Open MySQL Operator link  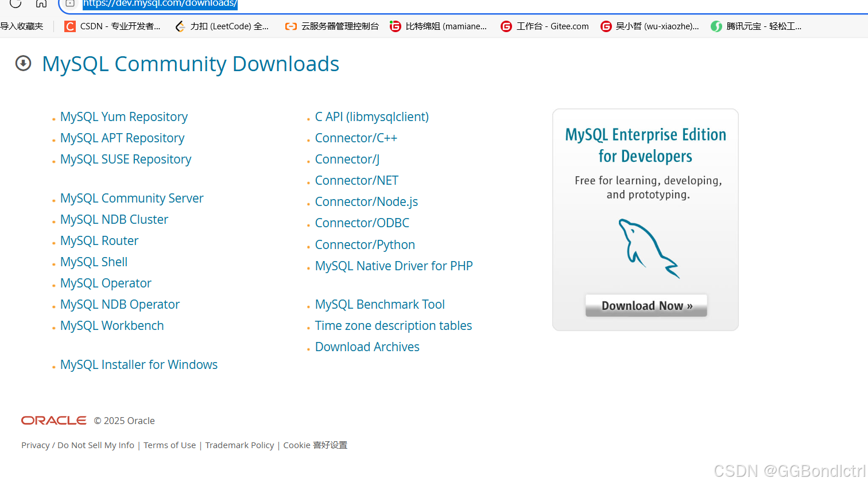coord(106,283)
